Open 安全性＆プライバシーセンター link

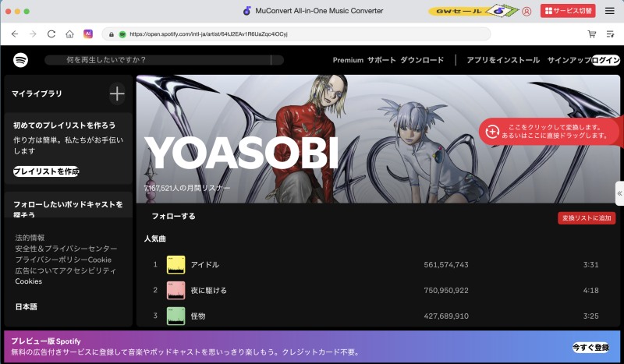(66, 249)
